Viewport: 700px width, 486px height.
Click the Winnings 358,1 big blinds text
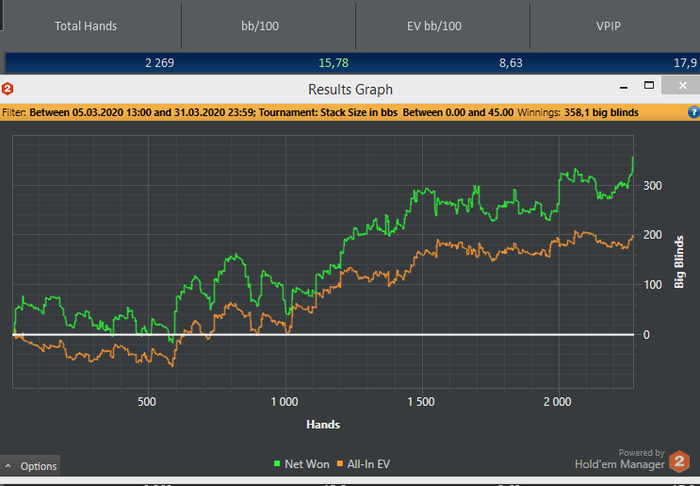click(x=578, y=112)
